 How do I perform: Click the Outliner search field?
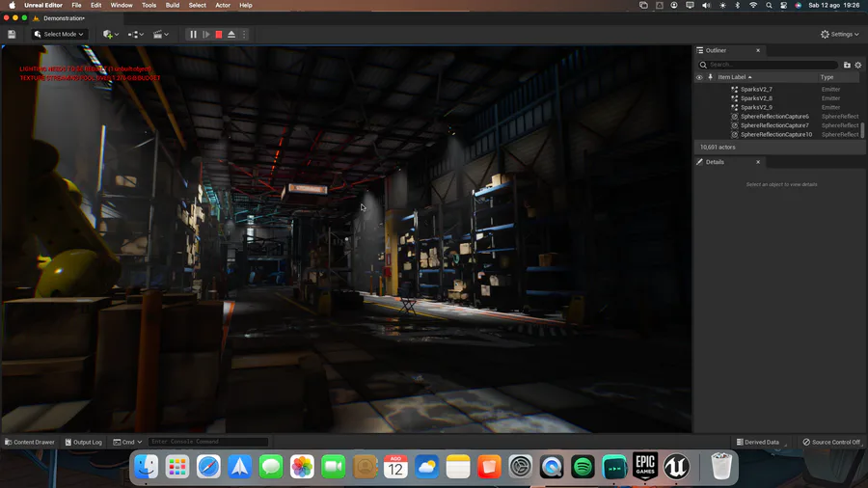pyautogui.click(x=768, y=65)
